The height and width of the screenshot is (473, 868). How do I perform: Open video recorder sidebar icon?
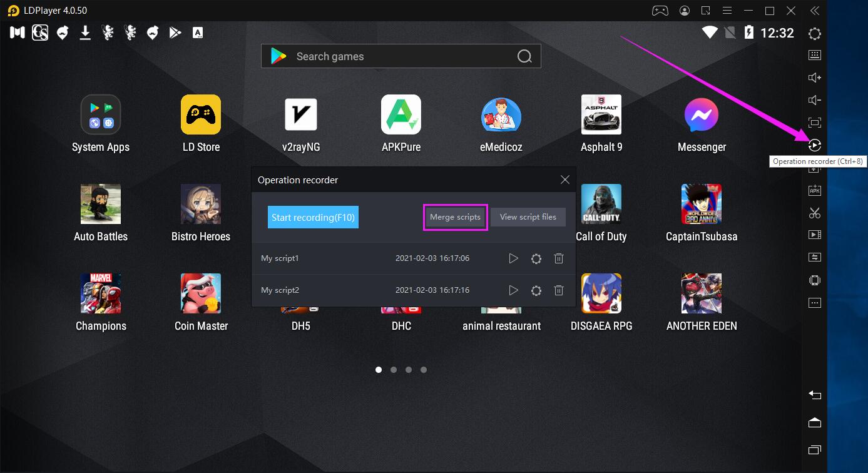click(814, 235)
